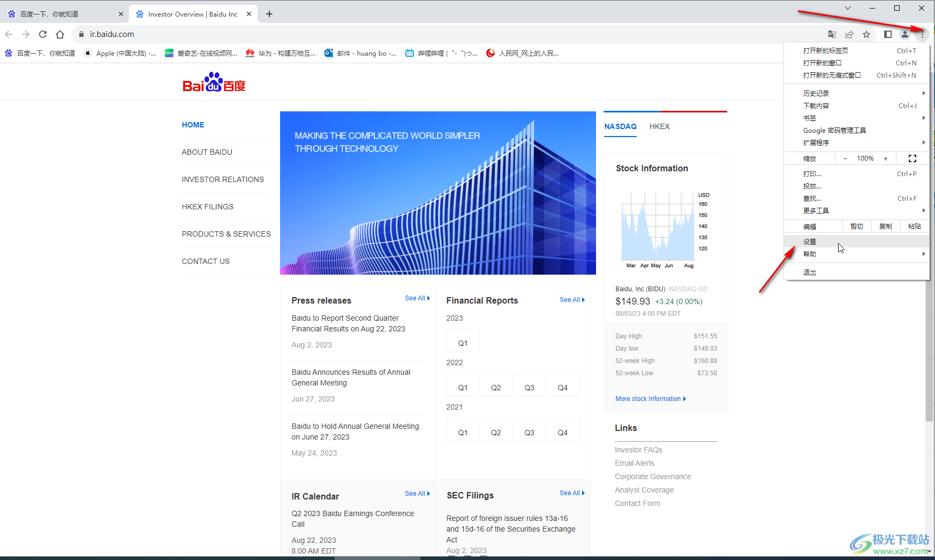Screen dimensions: 935x560
Task: Open the tab search chevron
Action: tap(847, 8)
